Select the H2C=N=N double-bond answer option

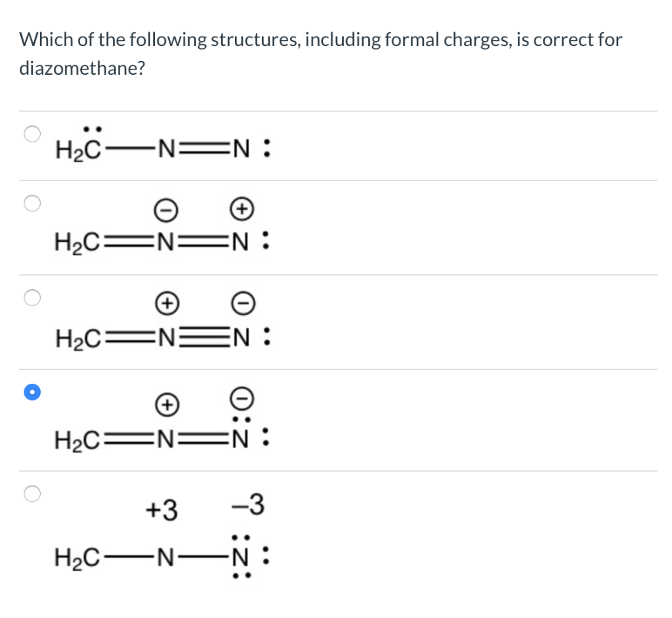31,203
